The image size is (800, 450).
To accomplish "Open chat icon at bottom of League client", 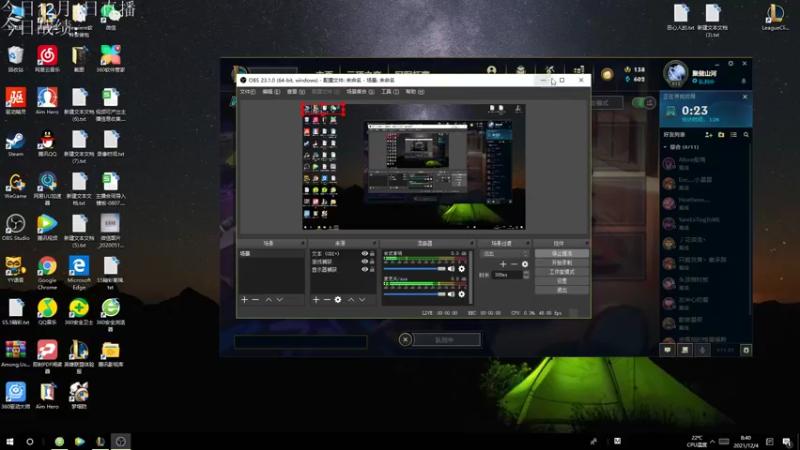I will point(667,350).
